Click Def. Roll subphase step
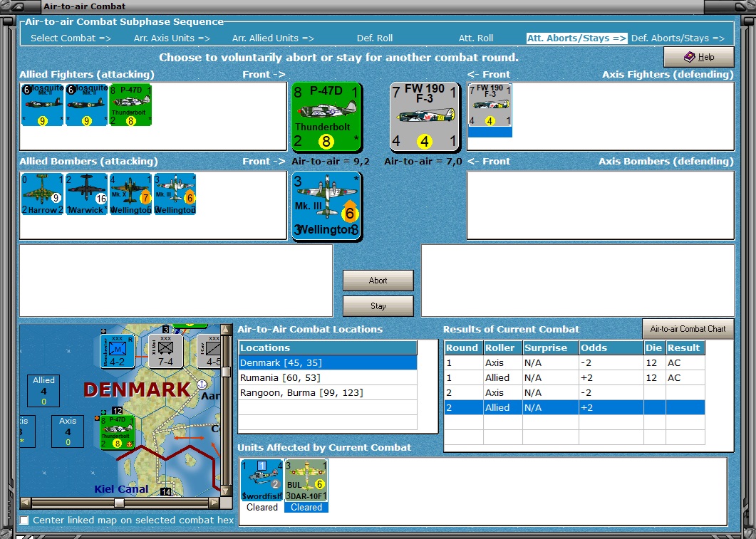Screen dimensions: 756x539 (x=375, y=38)
